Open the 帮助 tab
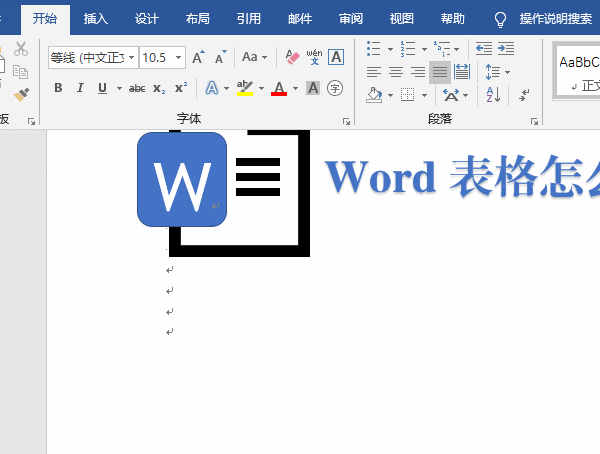 [x=453, y=19]
